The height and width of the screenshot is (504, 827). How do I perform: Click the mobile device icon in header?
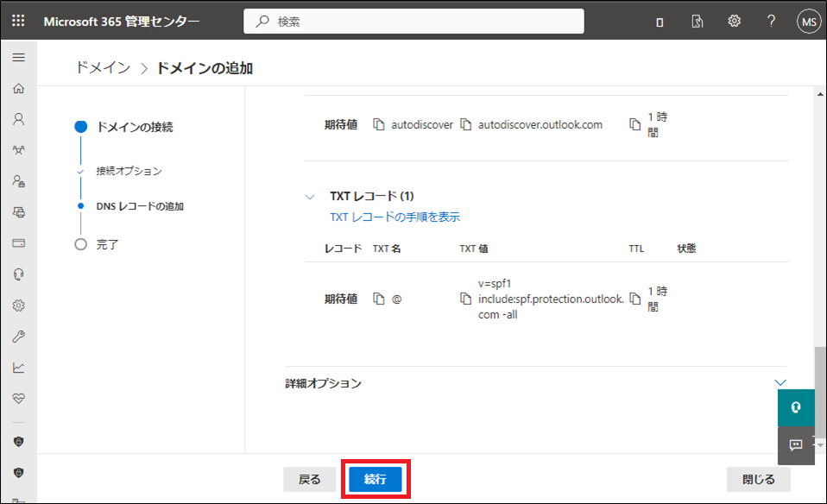coord(660,22)
